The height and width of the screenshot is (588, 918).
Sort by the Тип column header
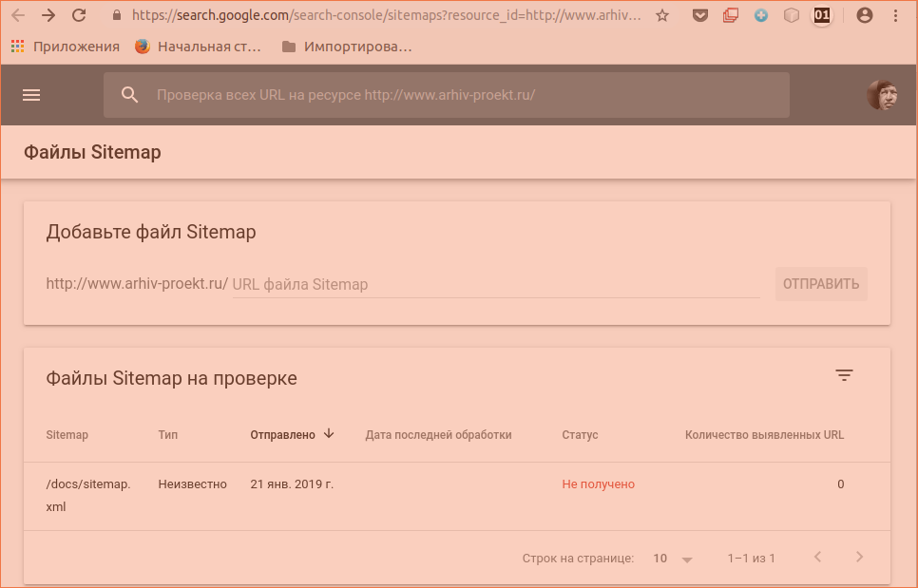(x=167, y=435)
